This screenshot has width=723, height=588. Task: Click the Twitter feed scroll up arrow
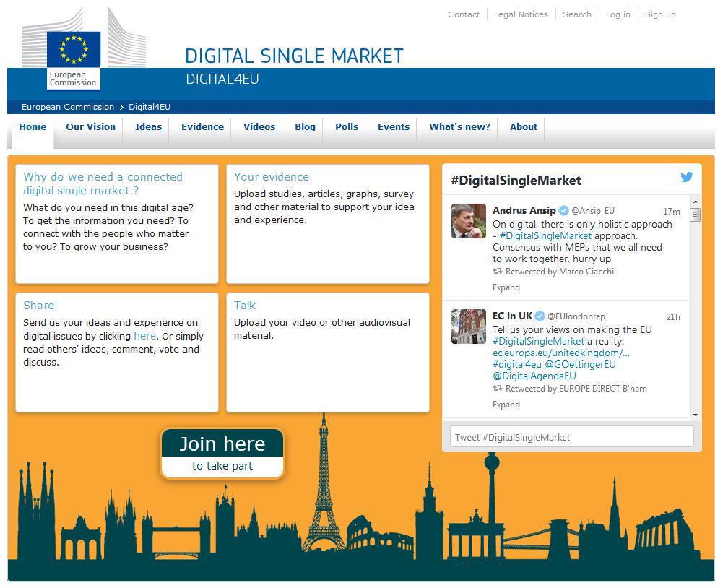[696, 202]
